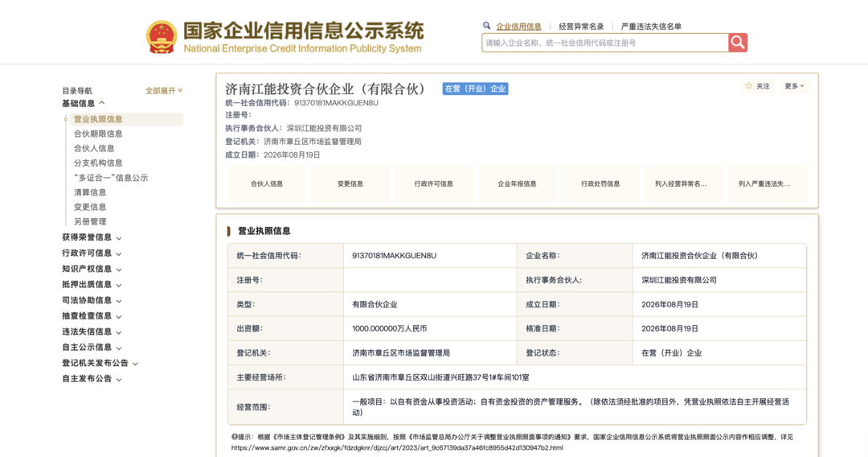Click the 关注 star icon
Image resolution: width=868 pixels, height=457 pixels.
point(749,86)
